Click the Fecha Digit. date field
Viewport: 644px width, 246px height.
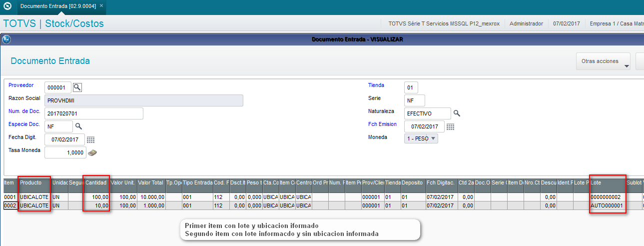(x=64, y=139)
